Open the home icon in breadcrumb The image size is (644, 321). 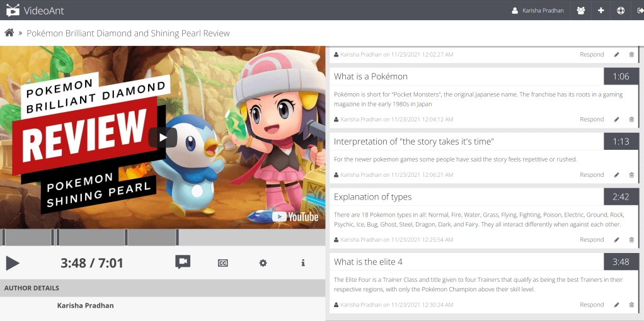tap(9, 33)
